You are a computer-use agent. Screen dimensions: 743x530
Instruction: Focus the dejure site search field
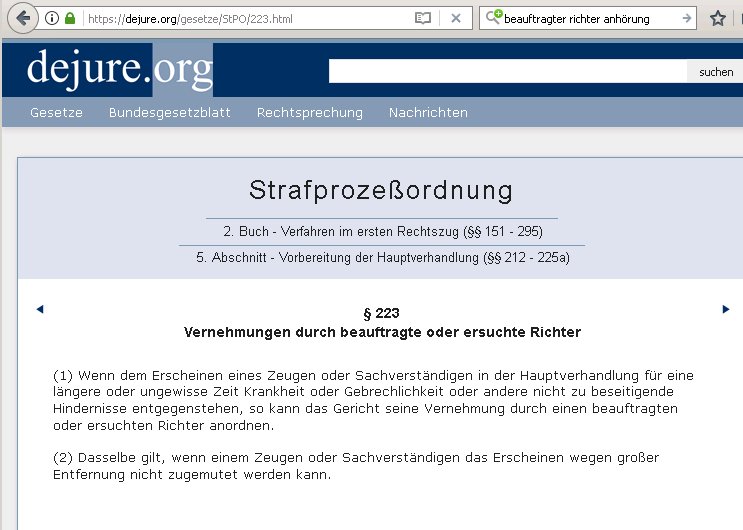507,71
